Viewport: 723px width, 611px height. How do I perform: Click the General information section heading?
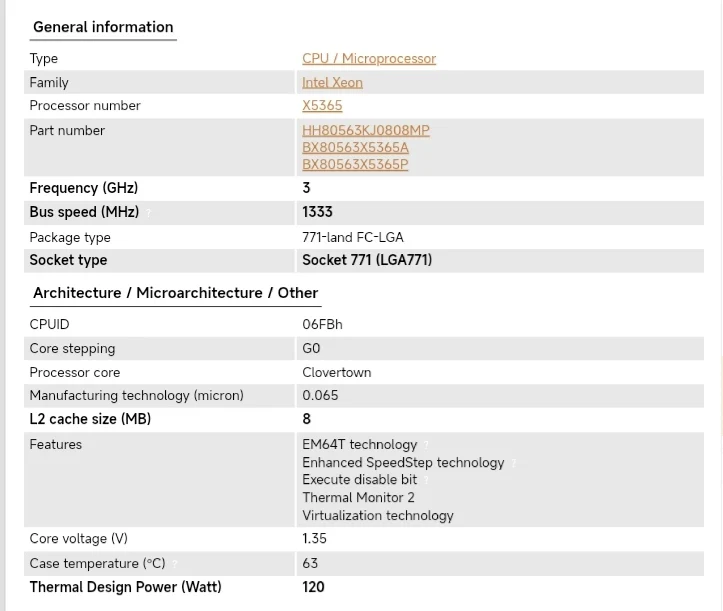click(x=103, y=27)
